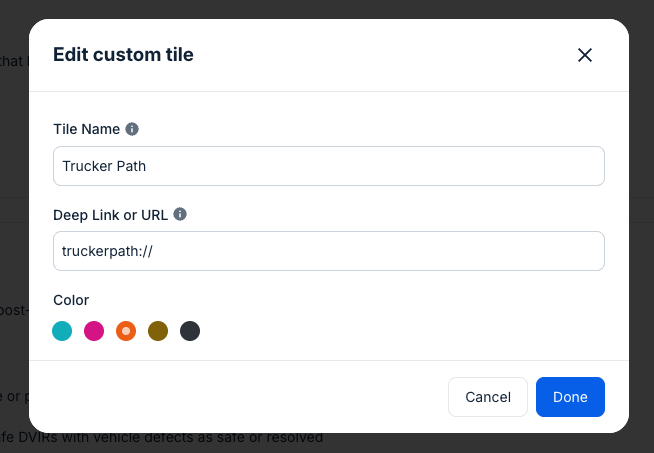Click the Tile Name field label

pos(86,129)
